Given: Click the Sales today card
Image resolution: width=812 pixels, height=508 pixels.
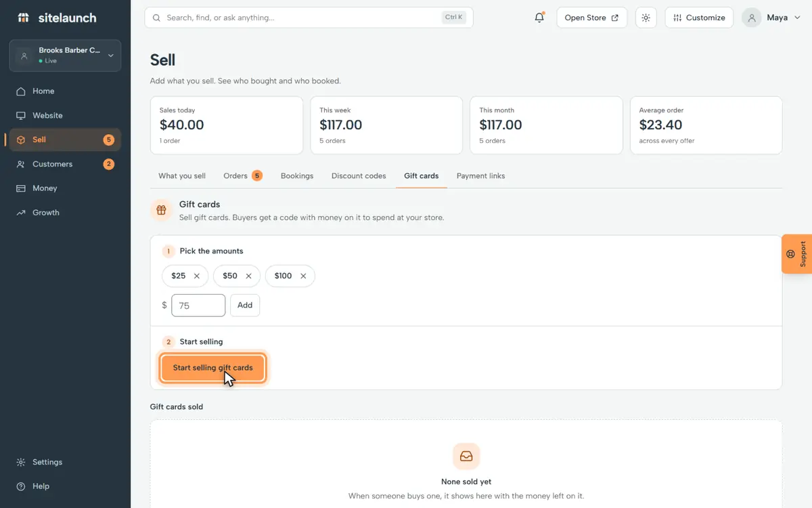Looking at the screenshot, I should tap(227, 125).
